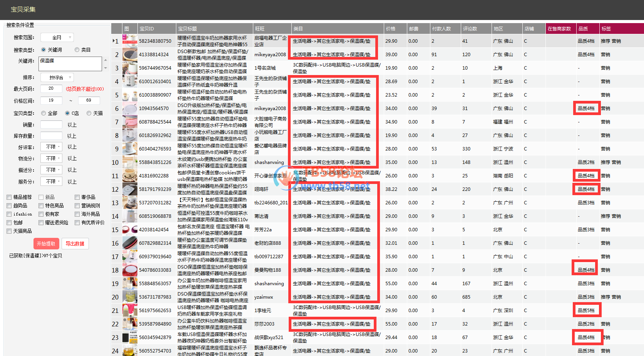Viewport: 644px width, 356px height.
Task: Enable the 包邮 checkbox
Action: click(9, 222)
